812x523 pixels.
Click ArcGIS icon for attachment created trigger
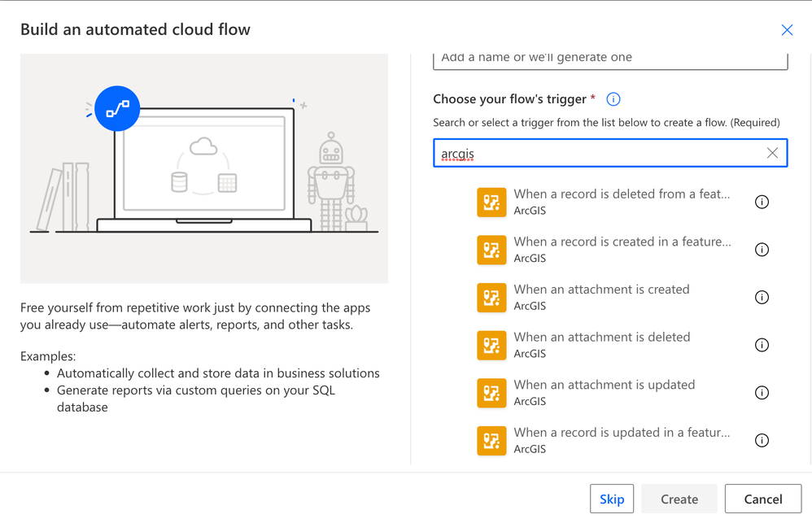(x=491, y=298)
